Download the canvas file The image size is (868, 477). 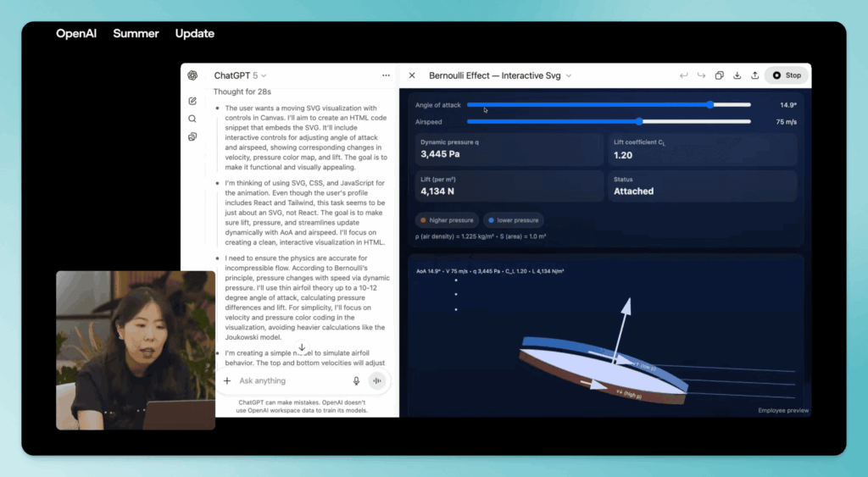737,75
